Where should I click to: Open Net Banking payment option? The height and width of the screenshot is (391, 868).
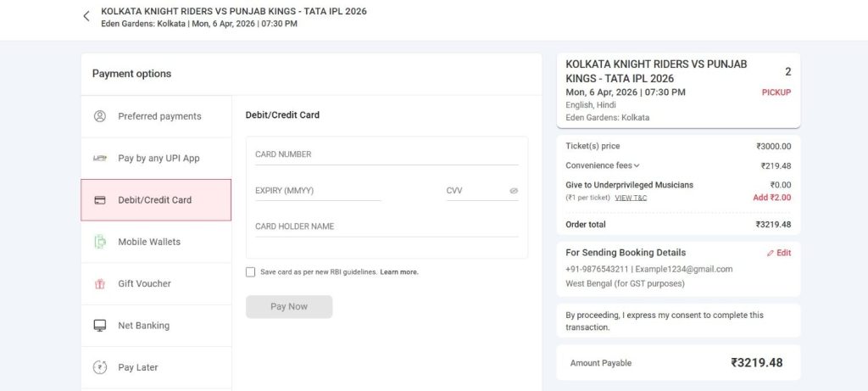pyautogui.click(x=156, y=326)
